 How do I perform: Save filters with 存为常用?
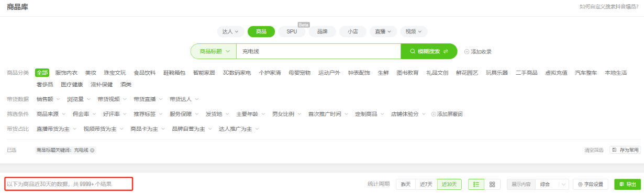point(625,150)
